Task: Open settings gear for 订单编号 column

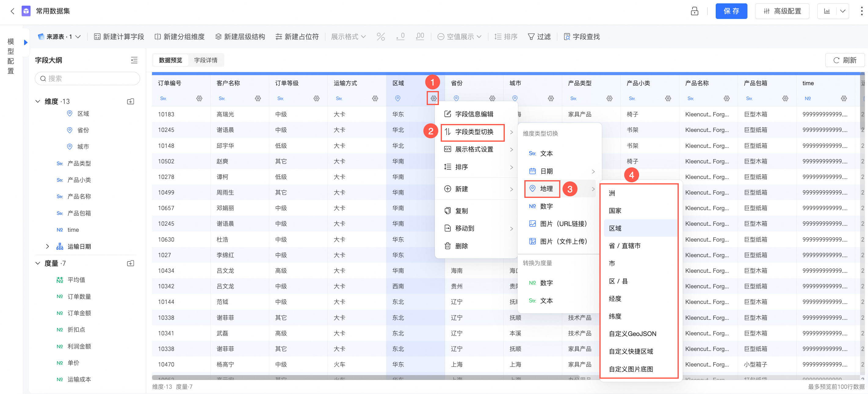Action: point(199,98)
